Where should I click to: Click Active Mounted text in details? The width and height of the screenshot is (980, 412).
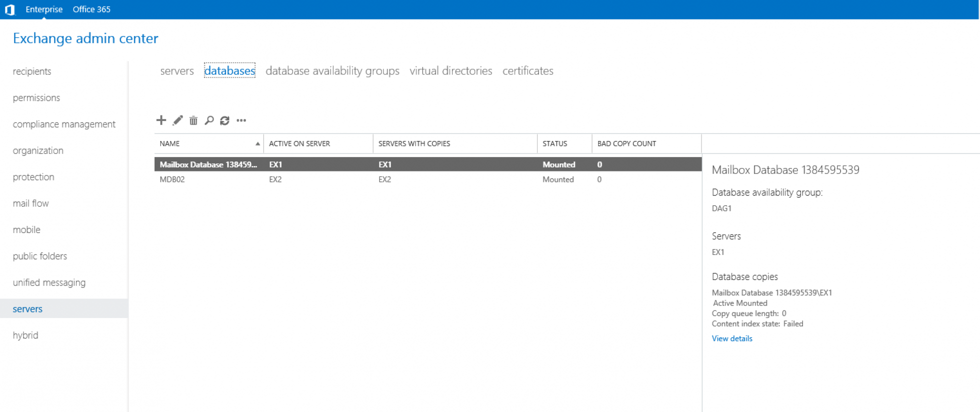click(x=740, y=303)
